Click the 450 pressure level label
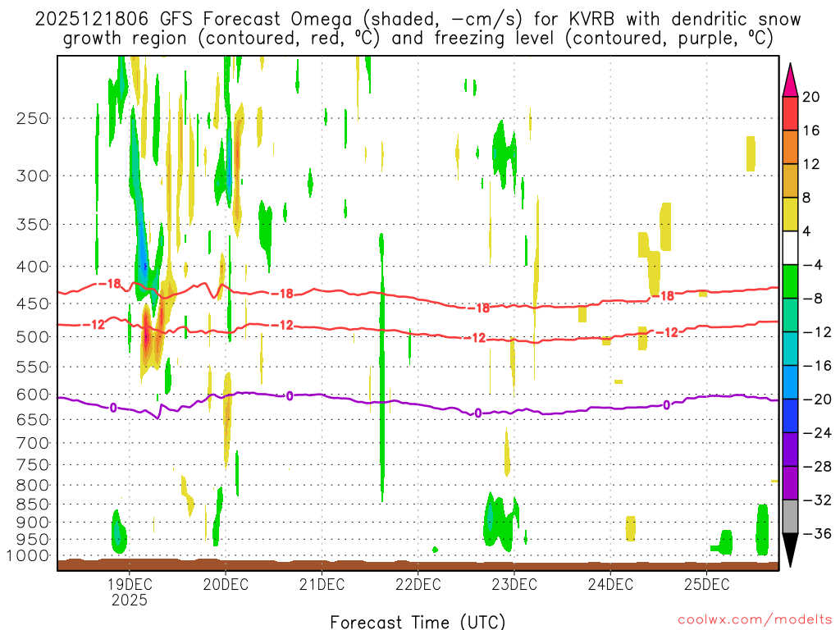Screen dimensions: 840x630 coord(33,304)
